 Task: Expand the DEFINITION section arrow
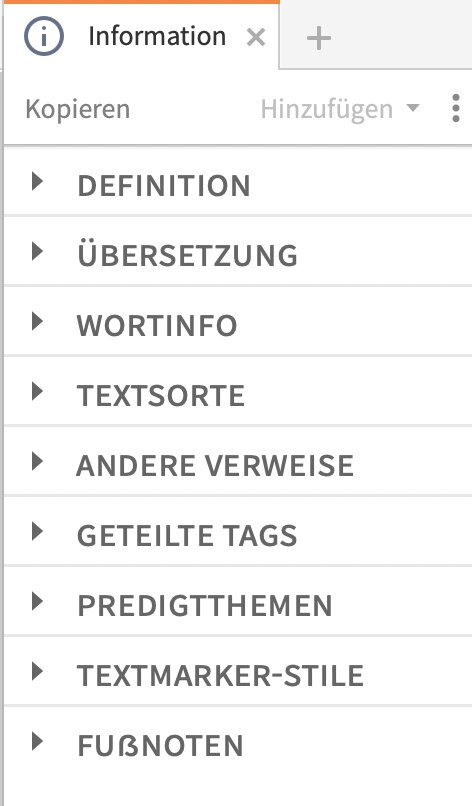tap(37, 181)
